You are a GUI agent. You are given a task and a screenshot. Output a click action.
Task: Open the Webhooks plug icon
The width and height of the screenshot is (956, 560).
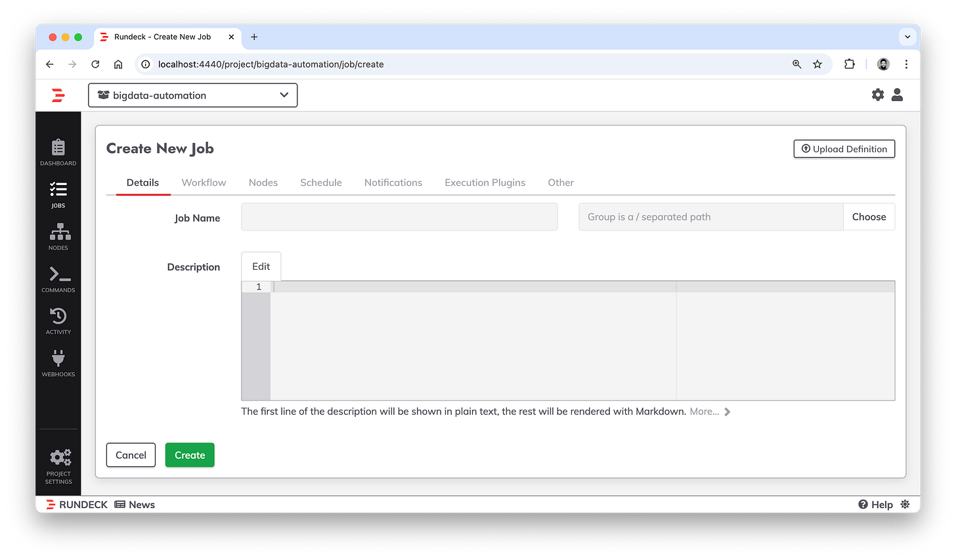[x=58, y=363]
